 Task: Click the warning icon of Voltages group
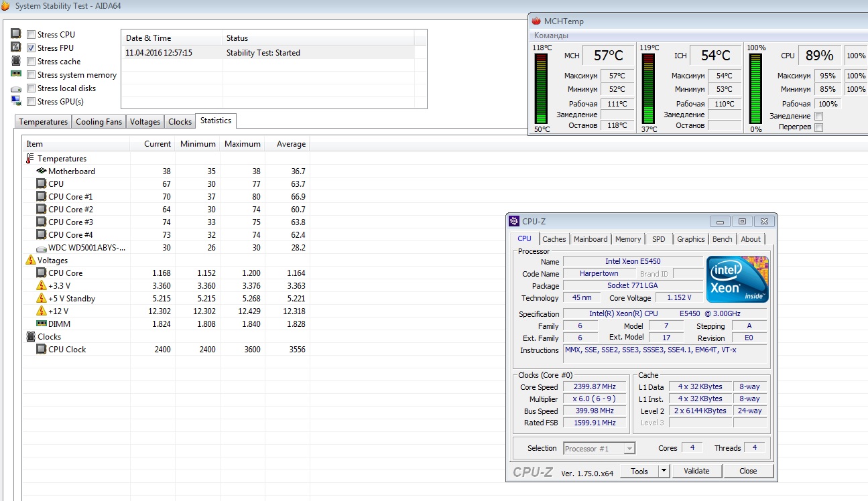(x=30, y=261)
